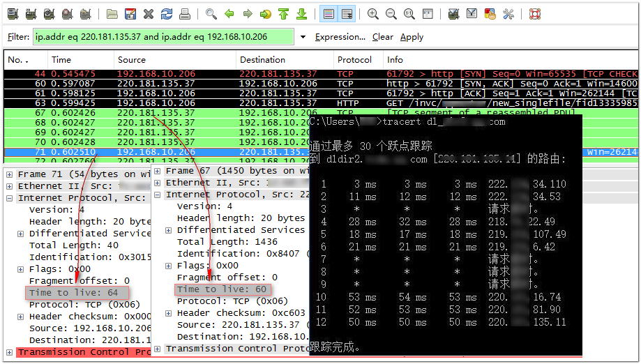The height and width of the screenshot is (364, 641).
Task: Save capture file floppy icon
Action: pos(130,15)
